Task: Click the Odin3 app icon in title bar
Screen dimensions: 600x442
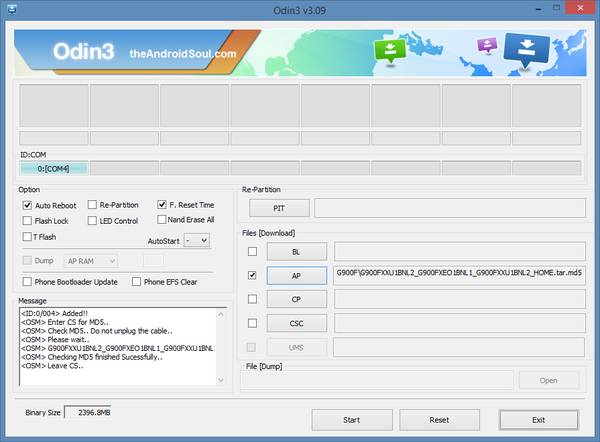Action: pos(12,9)
